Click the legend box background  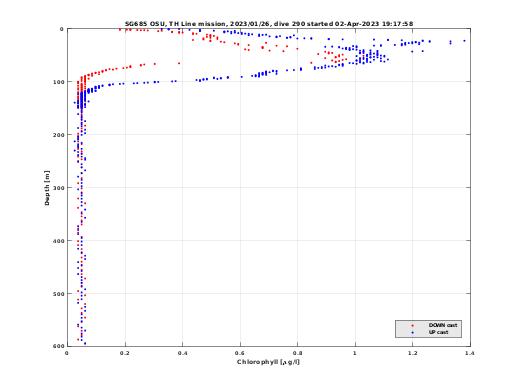[428, 329]
